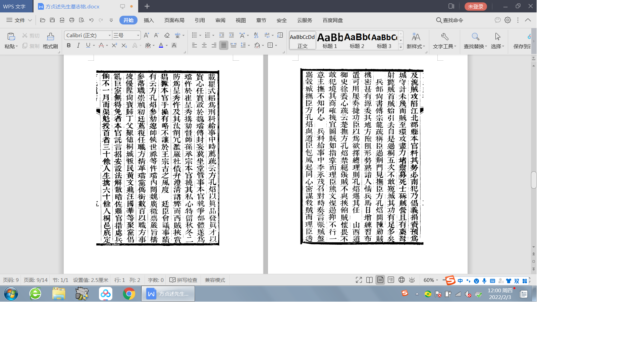The height and width of the screenshot is (362, 644).
Task: Click the 查找命令 search field
Action: (x=453, y=20)
